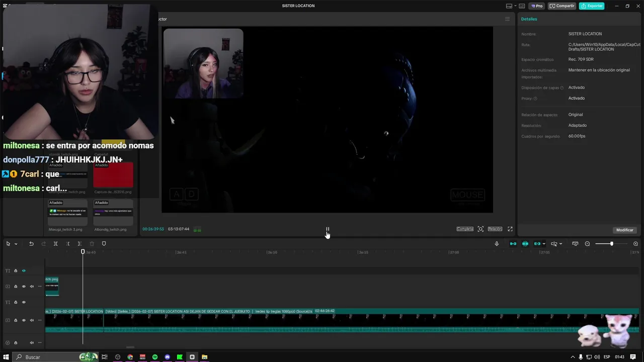Select the SISTER LOCATION main video clip
Image resolution: width=644 pixels, height=362 pixels.
click(371, 320)
